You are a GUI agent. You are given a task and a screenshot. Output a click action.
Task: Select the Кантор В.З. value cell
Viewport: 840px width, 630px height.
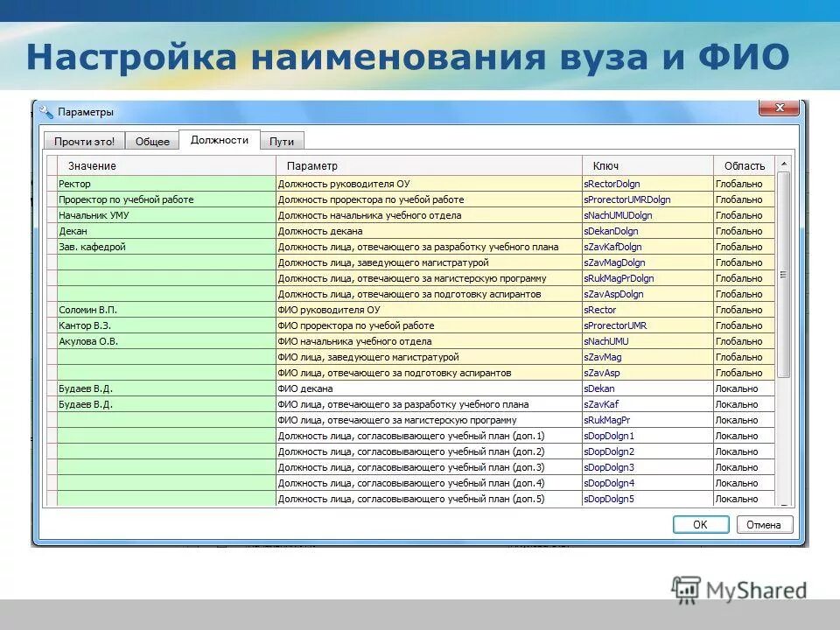[166, 325]
